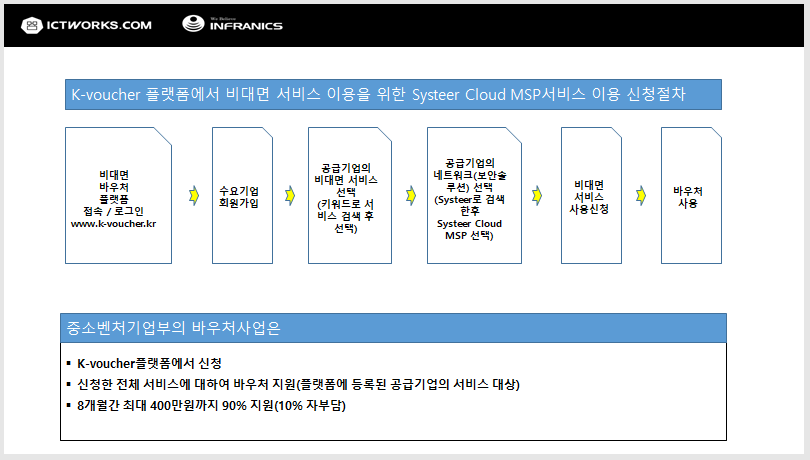The width and height of the screenshot is (810, 460).
Task: Select the 공급기업의 비대면 서비스 선택 step box
Action: [350, 195]
